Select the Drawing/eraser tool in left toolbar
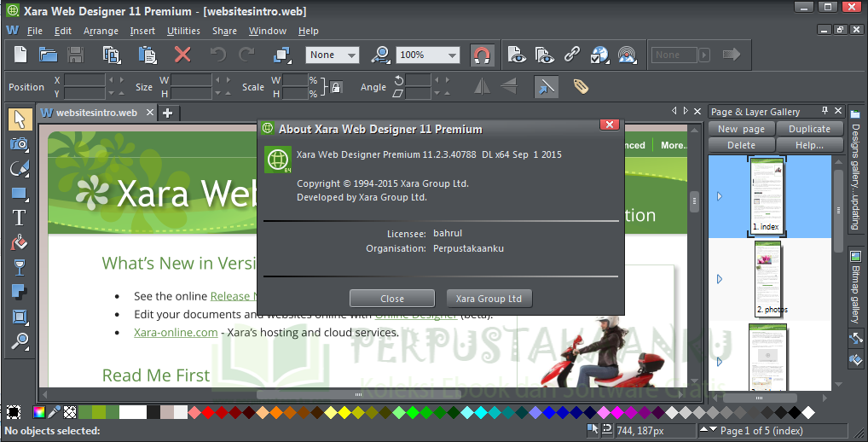The height and width of the screenshot is (442, 868). click(20, 168)
